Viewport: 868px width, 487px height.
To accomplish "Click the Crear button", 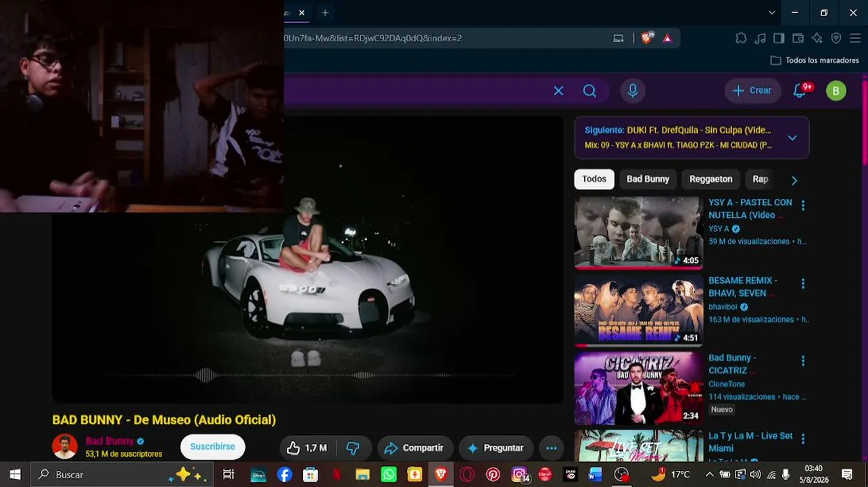I will click(x=752, y=91).
